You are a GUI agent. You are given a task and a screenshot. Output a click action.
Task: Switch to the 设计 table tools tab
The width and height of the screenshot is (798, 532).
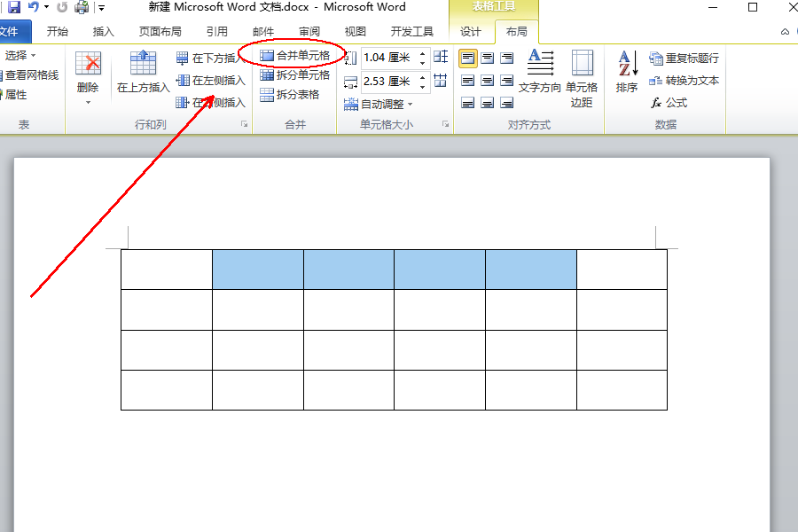(471, 32)
